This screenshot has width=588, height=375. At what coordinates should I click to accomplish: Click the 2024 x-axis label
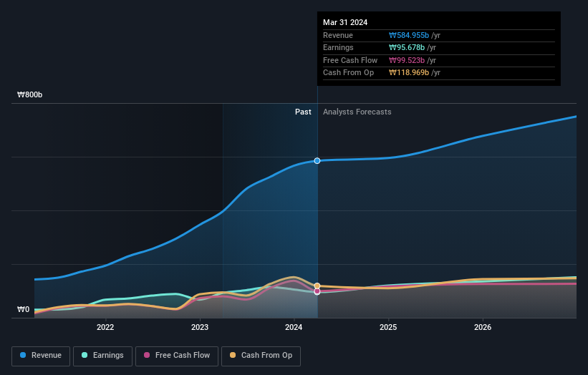point(294,328)
